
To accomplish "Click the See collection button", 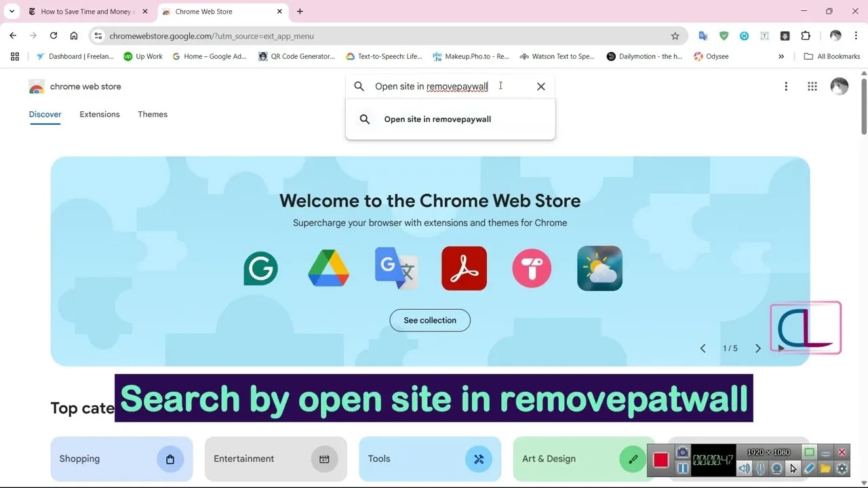I will pos(430,321).
